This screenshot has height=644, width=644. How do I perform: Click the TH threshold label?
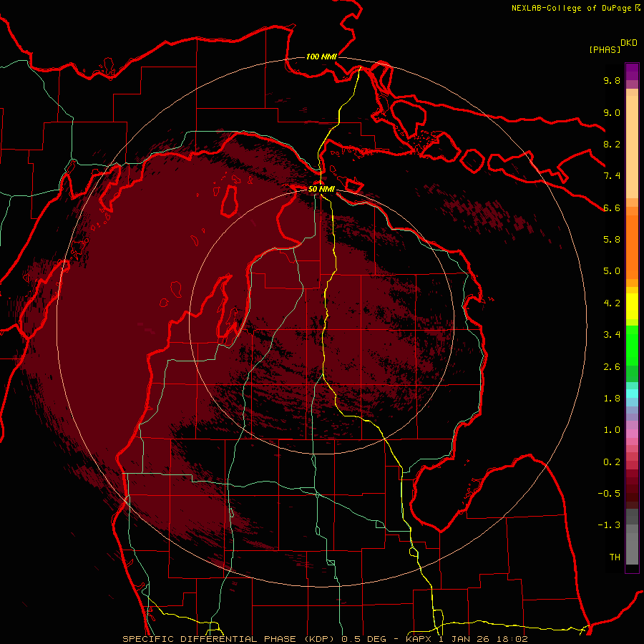tap(615, 557)
